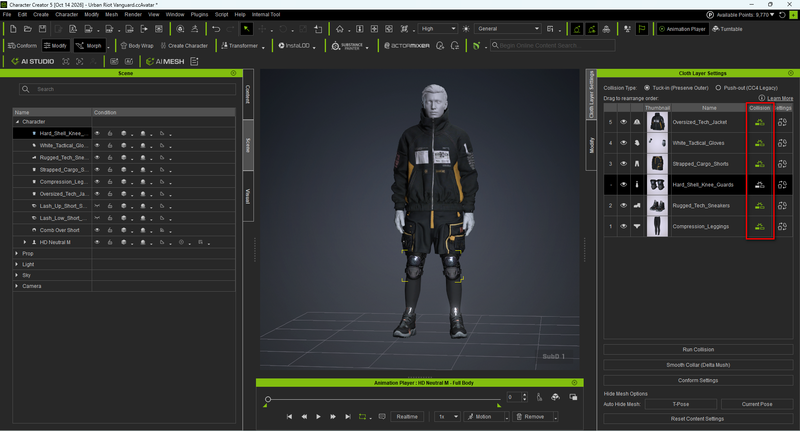Click collision icon for White_Tactical_Gloves layer
This screenshot has height=431, width=800.
pyautogui.click(x=760, y=143)
